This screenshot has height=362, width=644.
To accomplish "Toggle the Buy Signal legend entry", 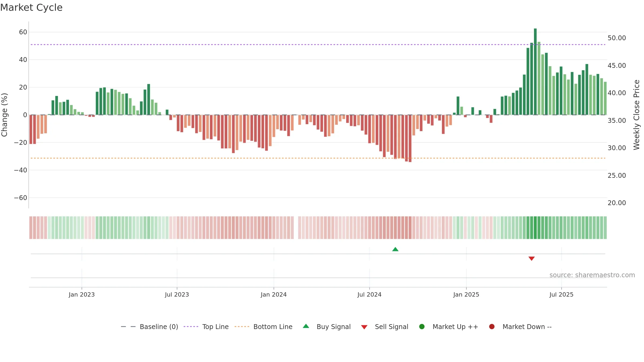I will pyautogui.click(x=327, y=327).
